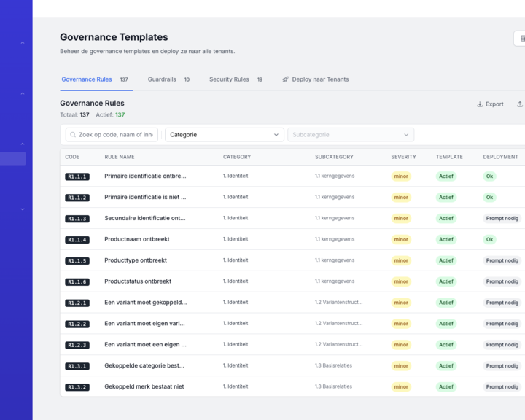Viewport: 525px width, 420px height.
Task: Open rule Producttype ontbreekt
Action: coord(136,260)
